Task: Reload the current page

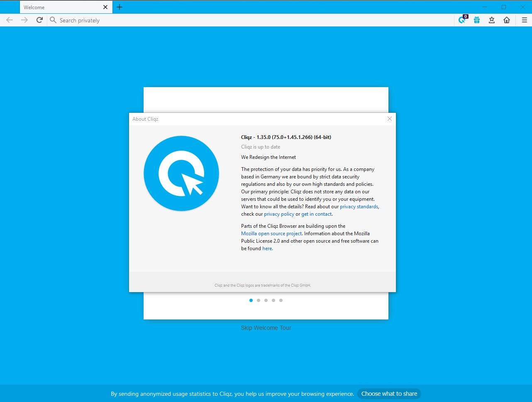Action: 39,20
